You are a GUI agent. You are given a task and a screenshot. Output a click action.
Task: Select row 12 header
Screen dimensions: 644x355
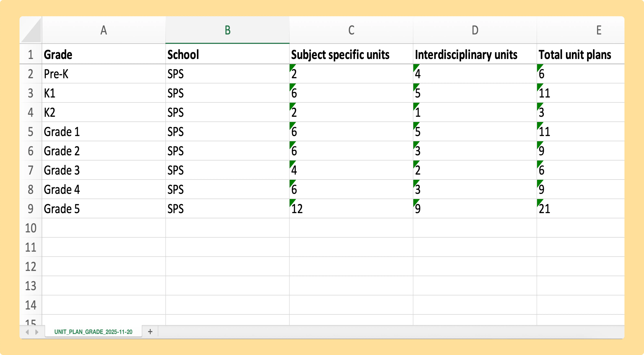pos(31,266)
